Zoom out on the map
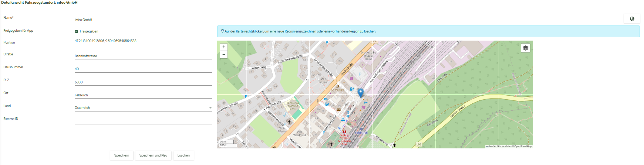 point(224,55)
